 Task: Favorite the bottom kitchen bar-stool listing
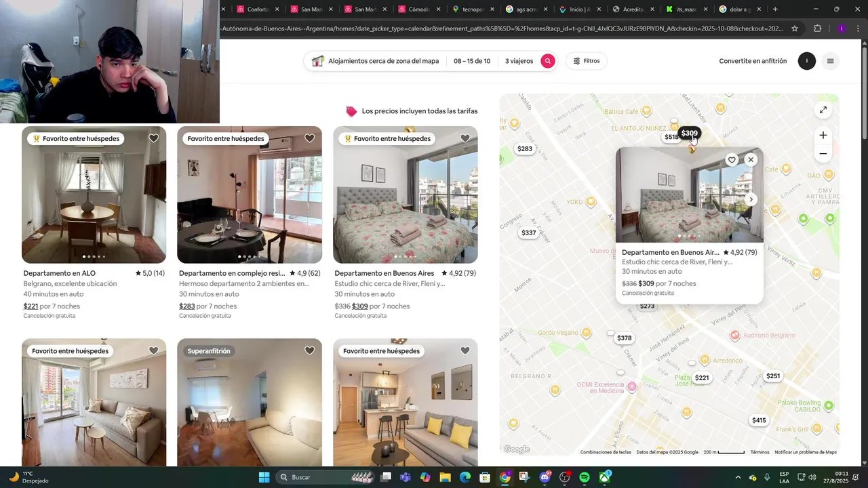(x=465, y=350)
